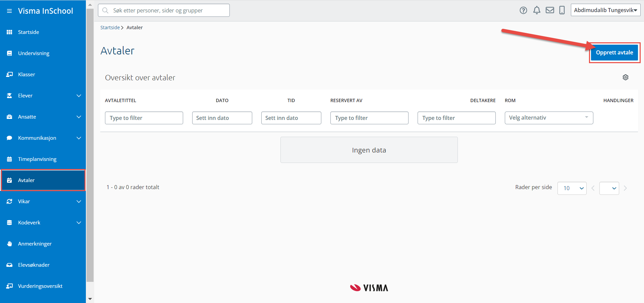This screenshot has width=644, height=303.
Task: Click the Dato Sett inn dato field
Action: [x=222, y=118]
